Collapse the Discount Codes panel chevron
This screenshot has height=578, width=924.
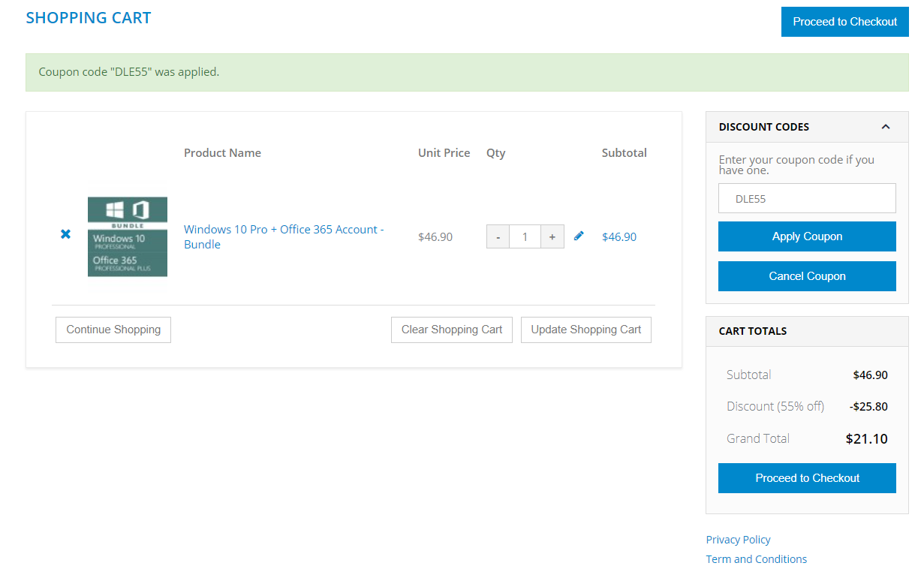point(886,127)
